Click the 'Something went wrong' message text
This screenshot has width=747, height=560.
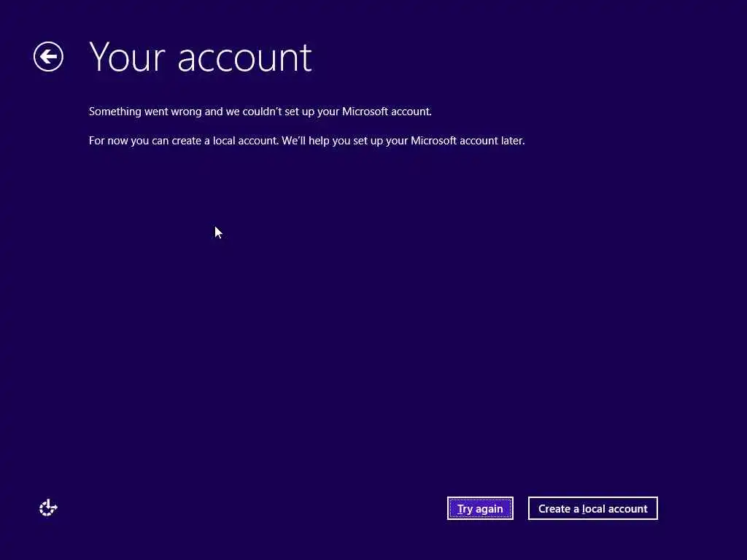click(x=260, y=112)
